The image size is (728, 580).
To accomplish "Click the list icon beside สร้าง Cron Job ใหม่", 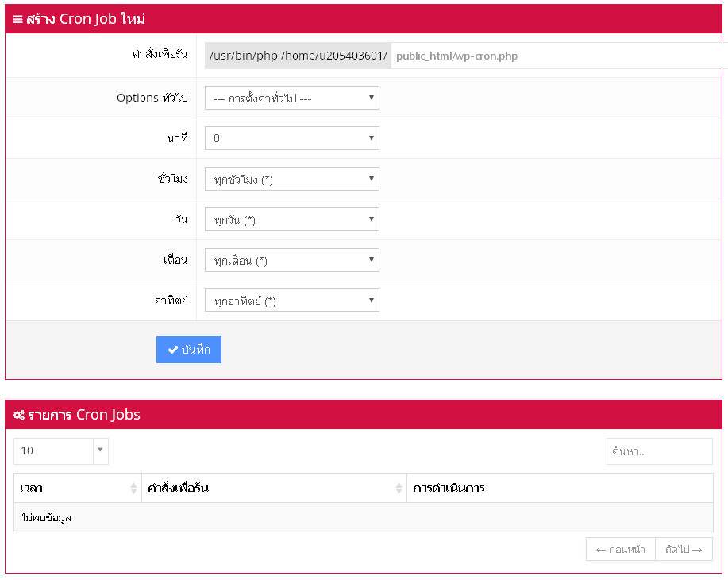I will 17,19.
